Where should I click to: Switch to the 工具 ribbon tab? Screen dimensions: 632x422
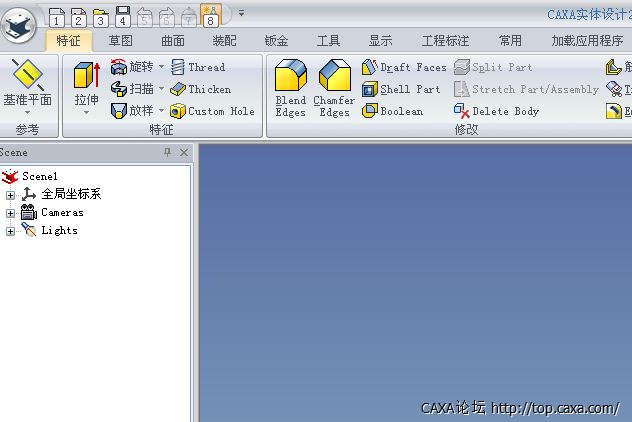point(328,41)
